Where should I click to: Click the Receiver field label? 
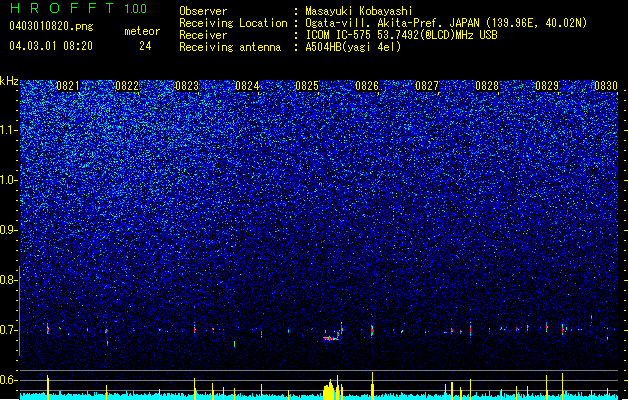(x=203, y=35)
